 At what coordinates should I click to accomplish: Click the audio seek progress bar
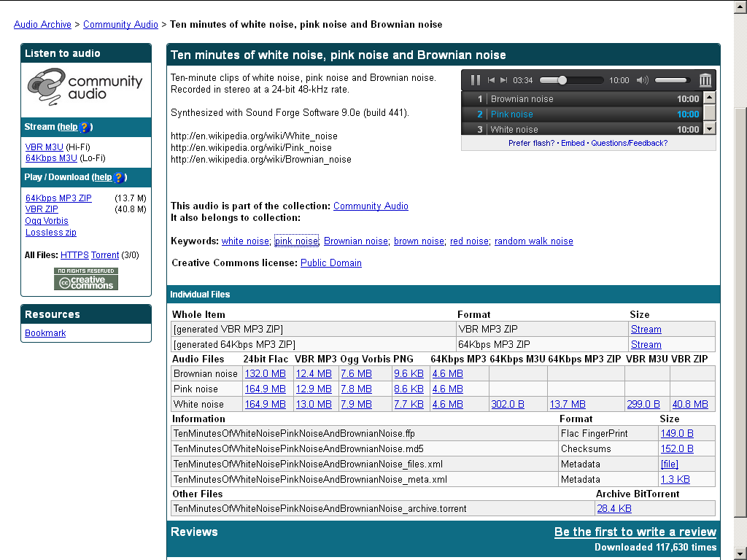571,80
